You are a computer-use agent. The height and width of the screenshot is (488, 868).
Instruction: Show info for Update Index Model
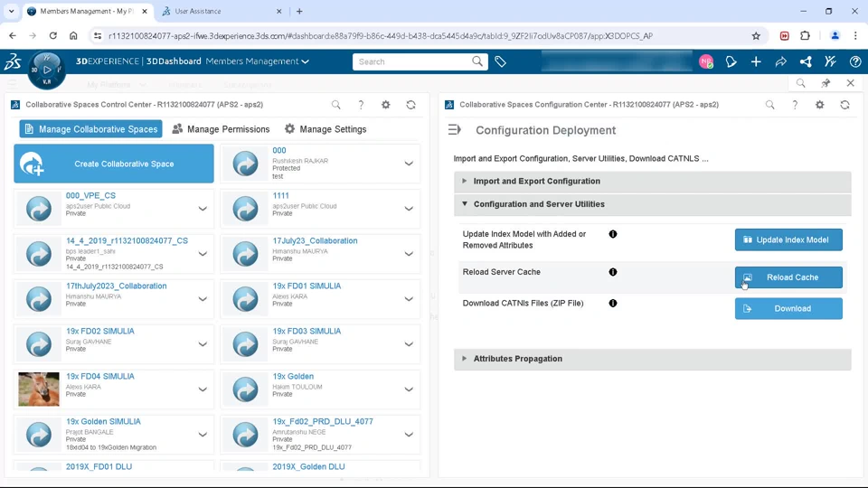[613, 234]
